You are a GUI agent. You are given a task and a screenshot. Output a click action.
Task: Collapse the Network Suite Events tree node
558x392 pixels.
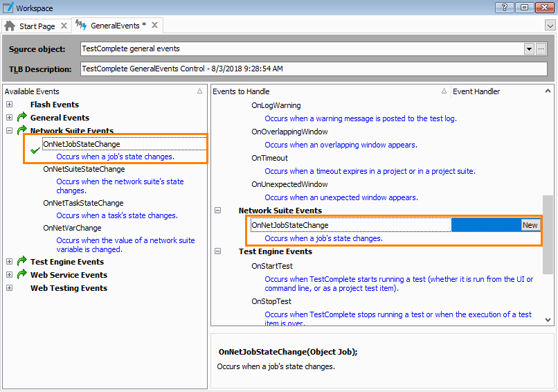(x=10, y=131)
